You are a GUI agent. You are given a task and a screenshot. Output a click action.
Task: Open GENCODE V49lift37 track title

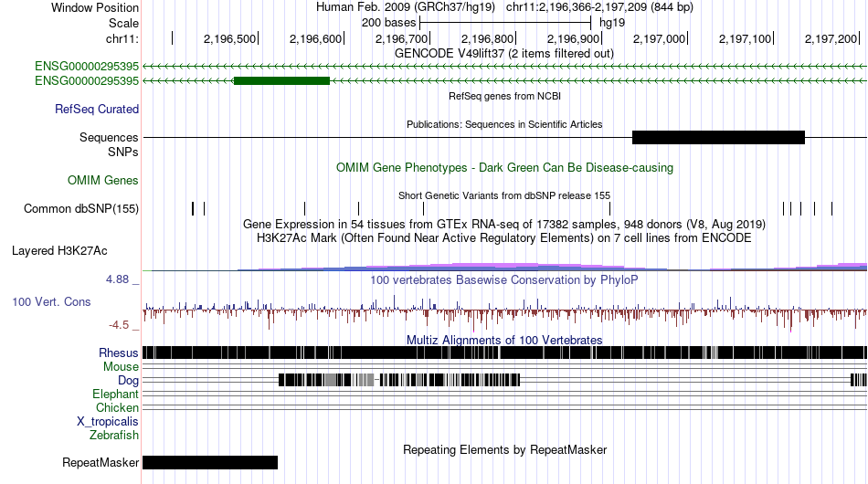tap(503, 54)
